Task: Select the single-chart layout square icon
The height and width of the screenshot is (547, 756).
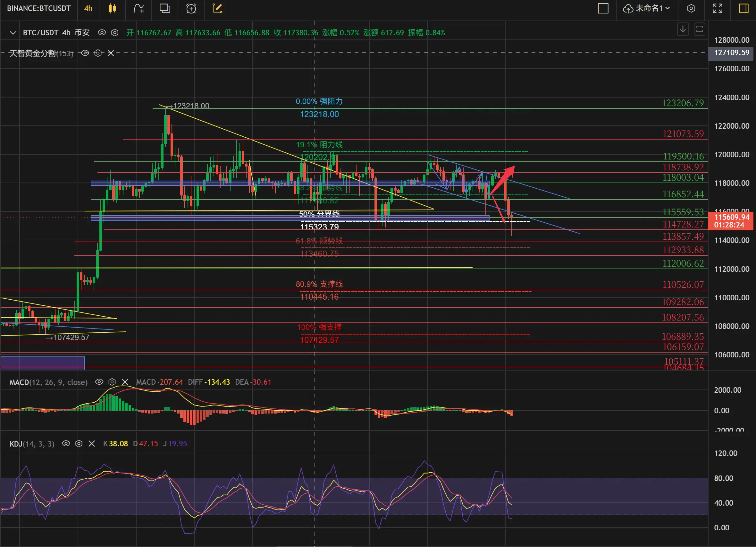Action: 603,8
